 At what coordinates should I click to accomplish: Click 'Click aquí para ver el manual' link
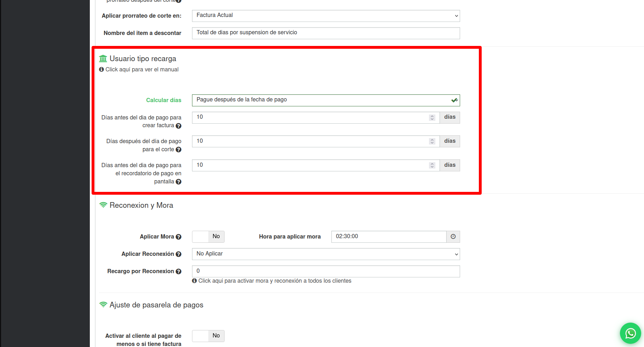click(141, 70)
